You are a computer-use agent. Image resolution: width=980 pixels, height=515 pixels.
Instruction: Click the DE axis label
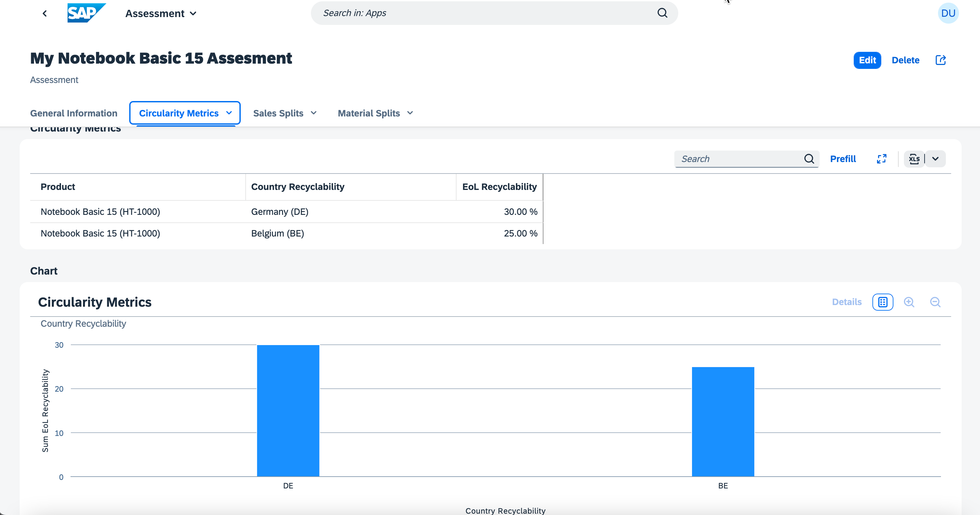[x=288, y=486]
